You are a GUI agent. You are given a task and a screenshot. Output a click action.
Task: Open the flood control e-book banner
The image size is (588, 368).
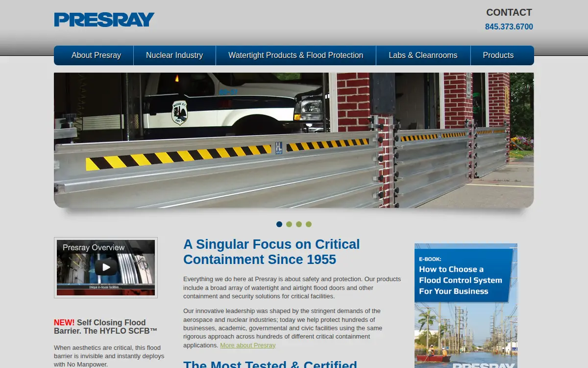[x=466, y=305]
